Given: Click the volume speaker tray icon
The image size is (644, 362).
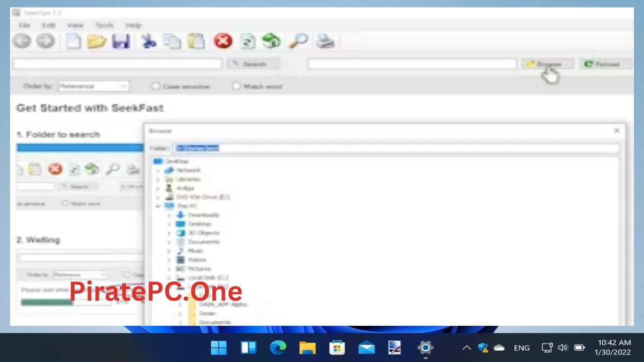Looking at the screenshot, I should (x=563, y=347).
